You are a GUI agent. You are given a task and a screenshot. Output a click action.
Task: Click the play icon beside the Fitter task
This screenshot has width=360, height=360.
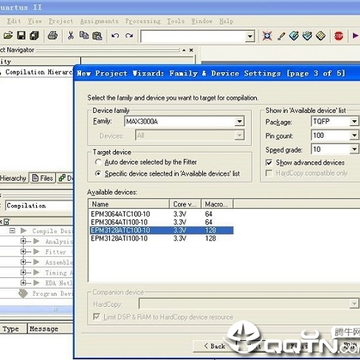click(x=36, y=251)
